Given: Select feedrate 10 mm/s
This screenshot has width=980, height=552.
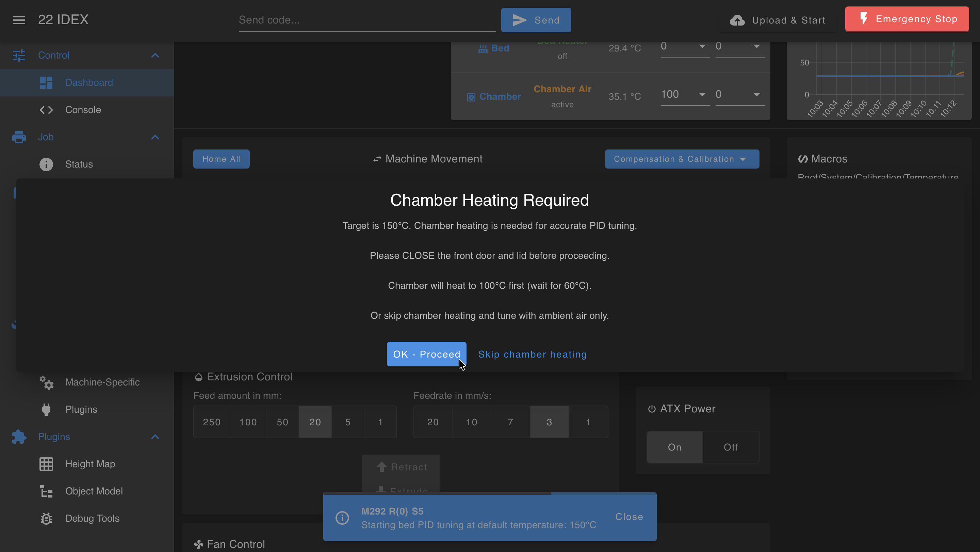Looking at the screenshot, I should point(471,422).
